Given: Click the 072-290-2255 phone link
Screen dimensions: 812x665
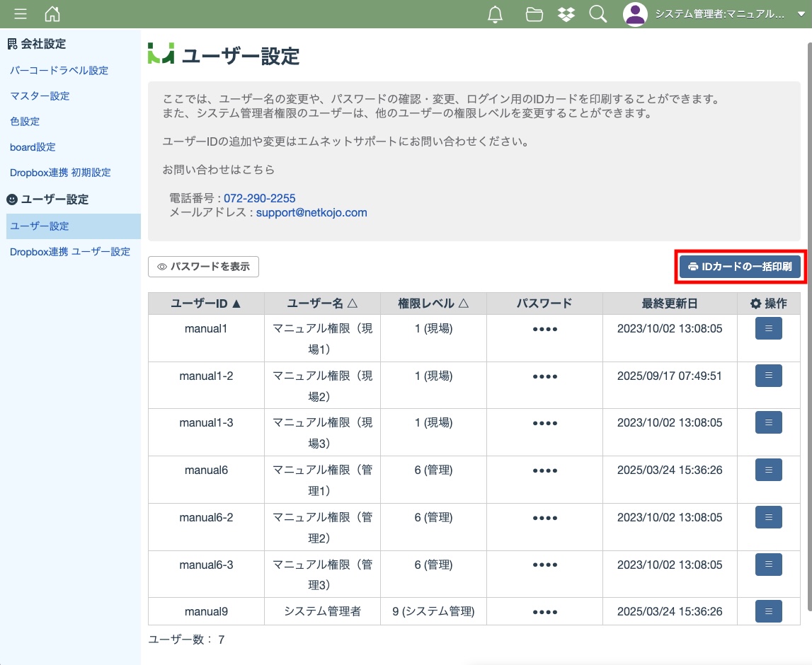Looking at the screenshot, I should 260,198.
